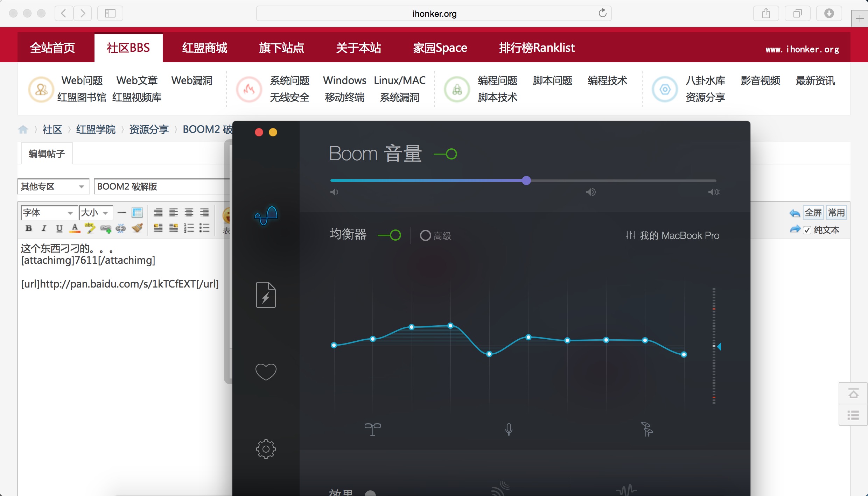Open 我的 MacBook Pro output device selector
This screenshot has height=496, width=868.
pyautogui.click(x=673, y=235)
